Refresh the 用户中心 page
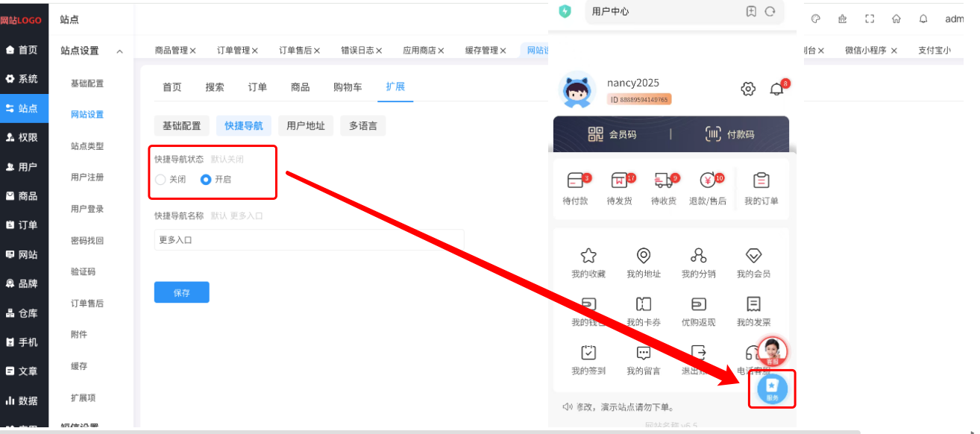 coord(770,11)
